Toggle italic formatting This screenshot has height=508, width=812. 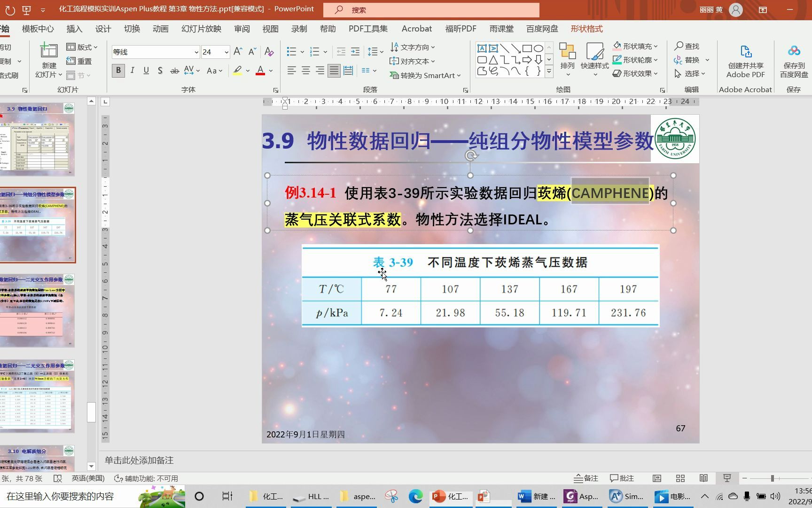pyautogui.click(x=132, y=71)
